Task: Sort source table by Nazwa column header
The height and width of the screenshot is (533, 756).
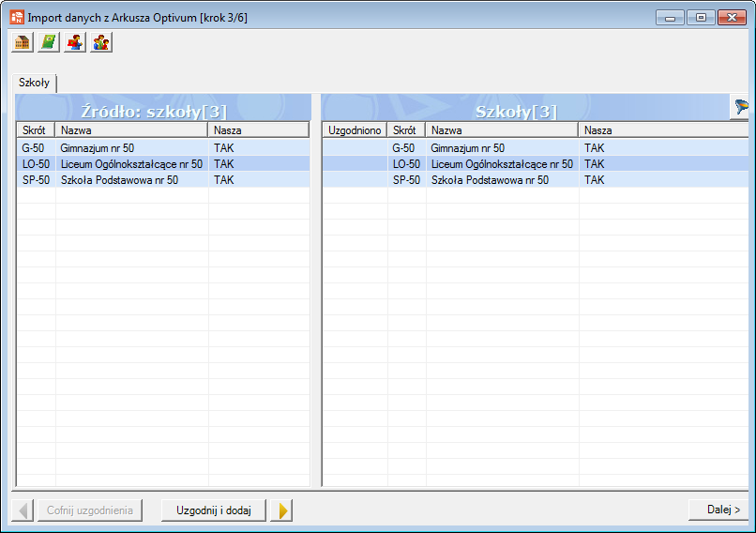Action: point(131,130)
